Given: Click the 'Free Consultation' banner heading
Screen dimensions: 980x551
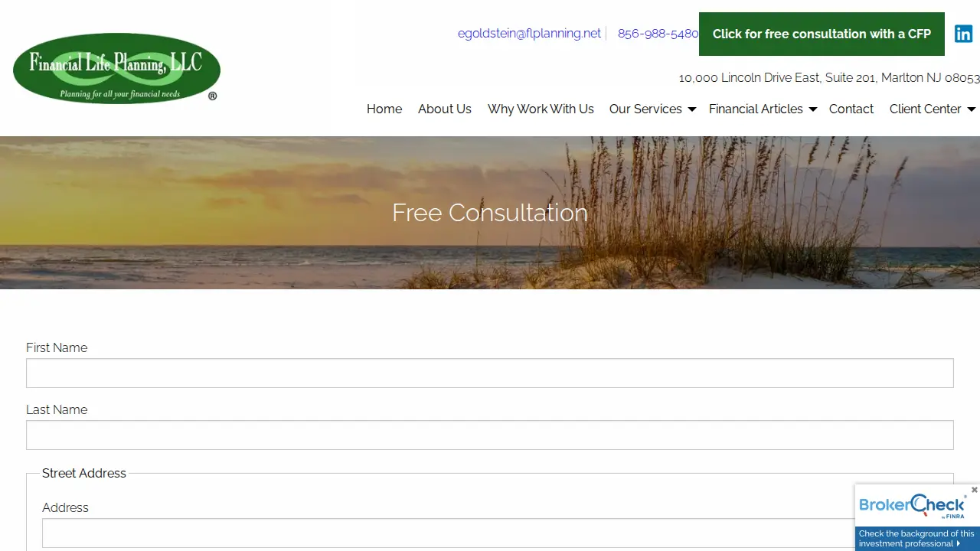Looking at the screenshot, I should [490, 213].
